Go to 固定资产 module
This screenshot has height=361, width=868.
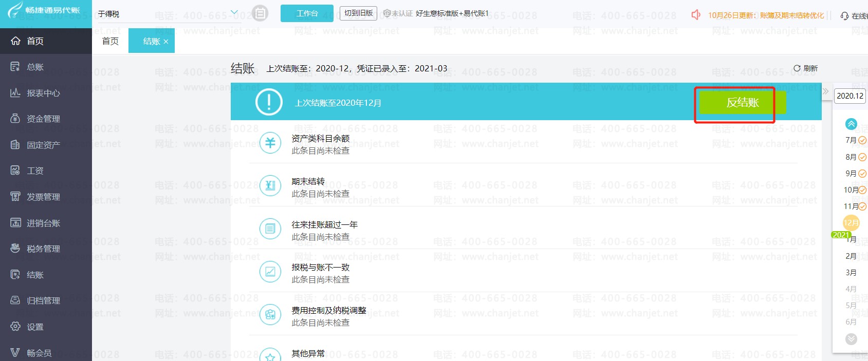click(x=43, y=145)
